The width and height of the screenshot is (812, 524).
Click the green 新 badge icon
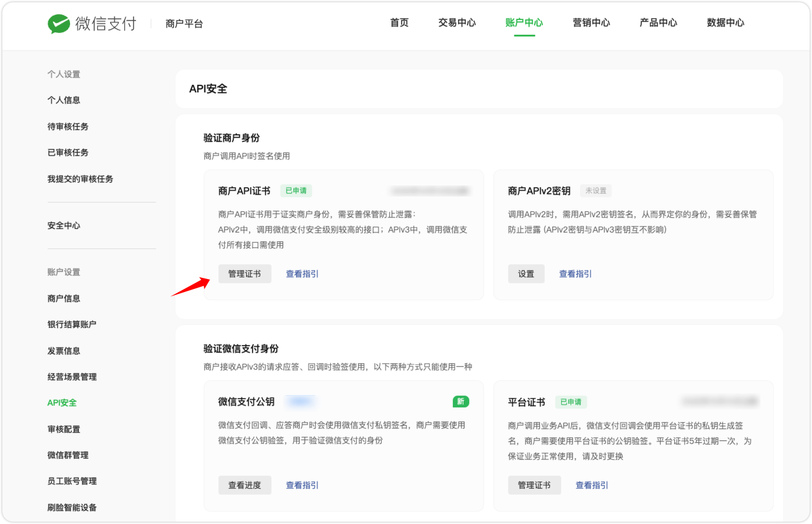coord(460,402)
